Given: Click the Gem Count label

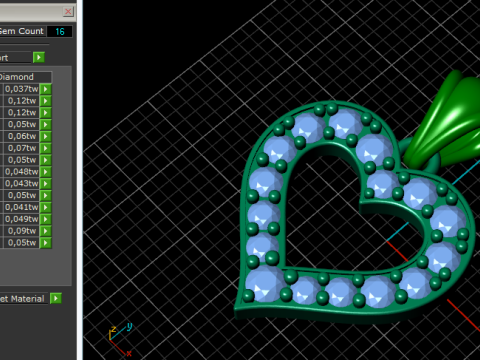Looking at the screenshot, I should [22, 31].
